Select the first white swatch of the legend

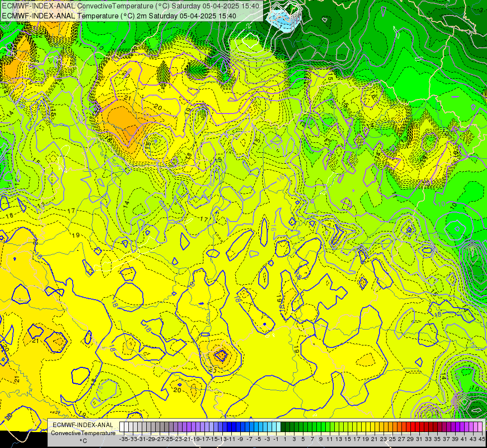tap(122, 427)
